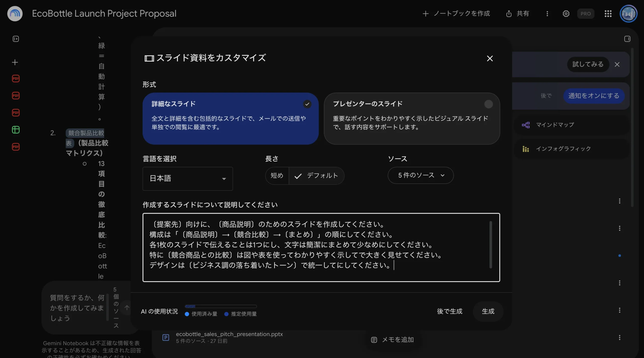Open more options for ecobottle_sales_pitch_presentation.pptx

tap(620, 337)
